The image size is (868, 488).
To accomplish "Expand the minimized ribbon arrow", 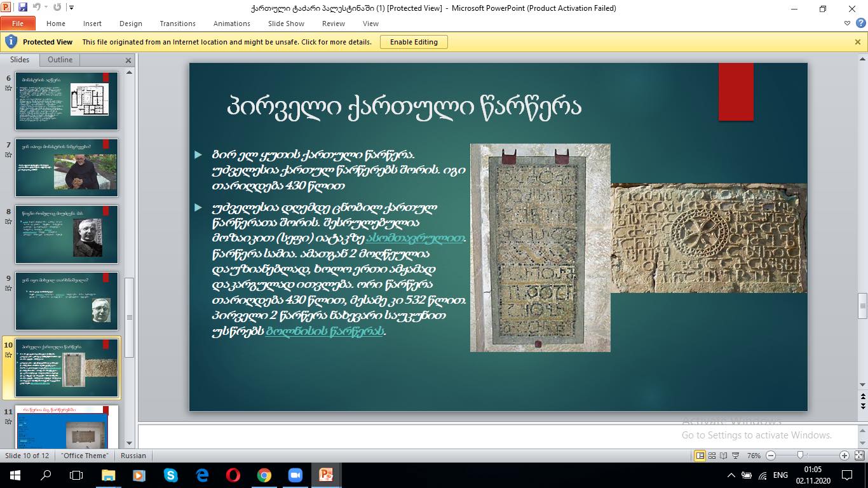I will tap(848, 23).
